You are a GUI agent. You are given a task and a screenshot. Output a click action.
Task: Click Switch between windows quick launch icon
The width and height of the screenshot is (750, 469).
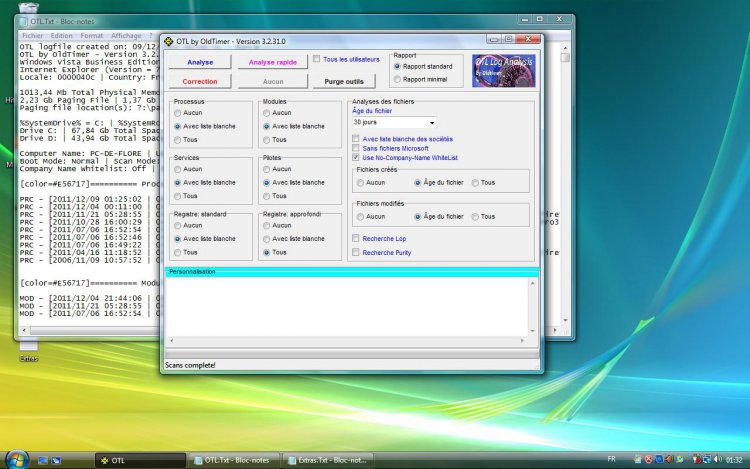(56, 460)
